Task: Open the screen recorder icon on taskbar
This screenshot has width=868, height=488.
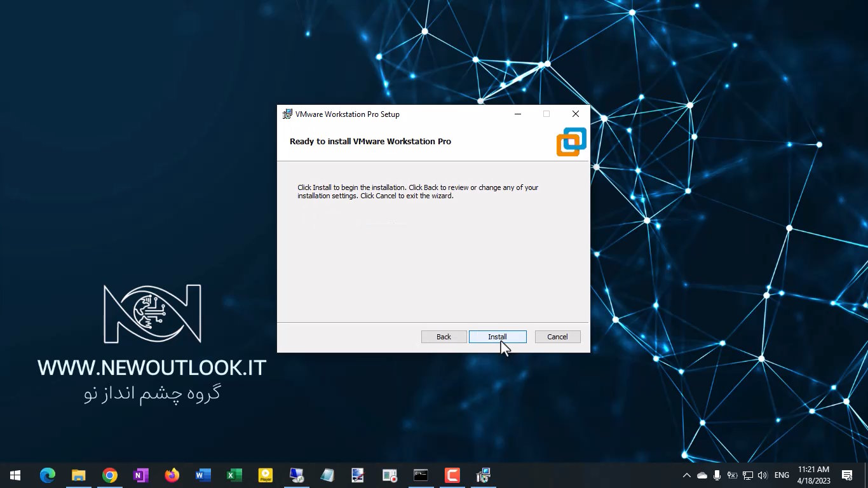Action: 390,475
